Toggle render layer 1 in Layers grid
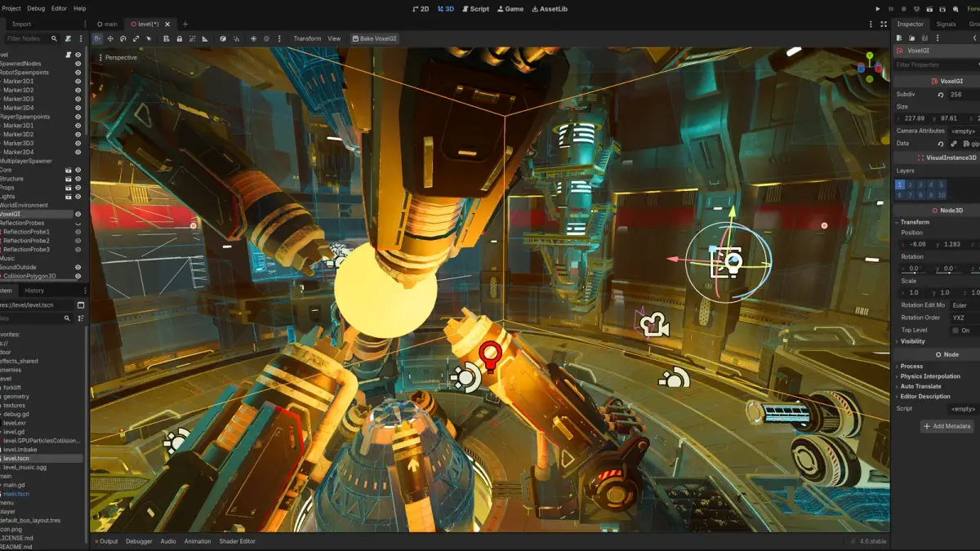Screen dimensions: 980x551 click(900, 185)
